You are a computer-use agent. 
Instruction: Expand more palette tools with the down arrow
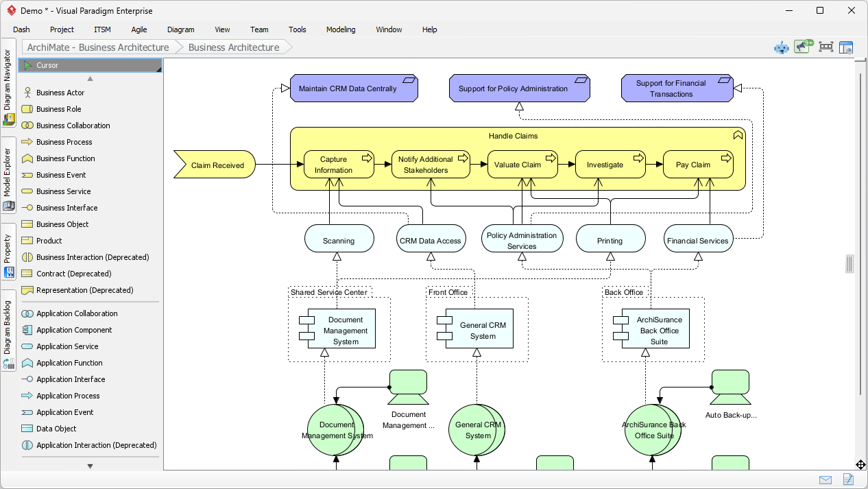coord(89,466)
